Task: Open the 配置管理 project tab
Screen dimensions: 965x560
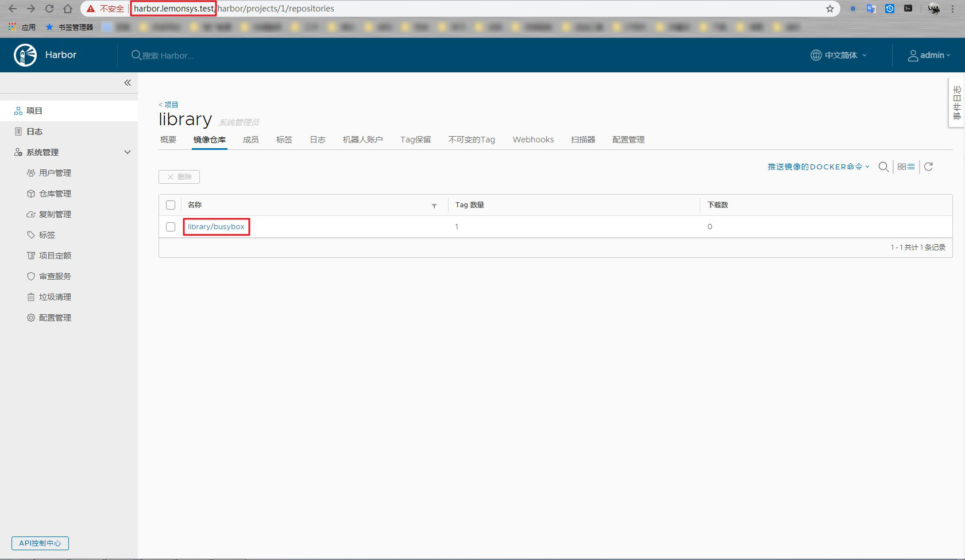Action: pos(628,140)
